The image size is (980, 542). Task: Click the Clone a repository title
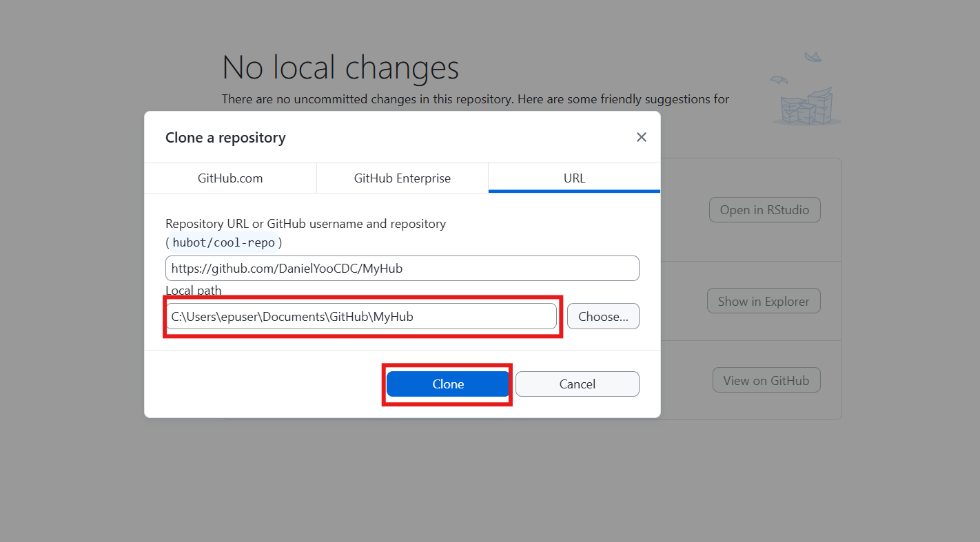click(225, 138)
